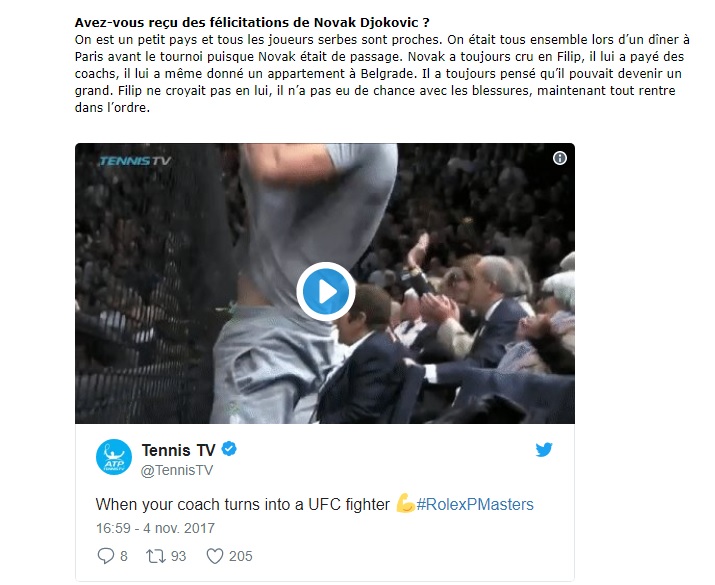This screenshot has width=715, height=585.
Task: Click the reply speech bubble icon
Action: click(x=106, y=556)
